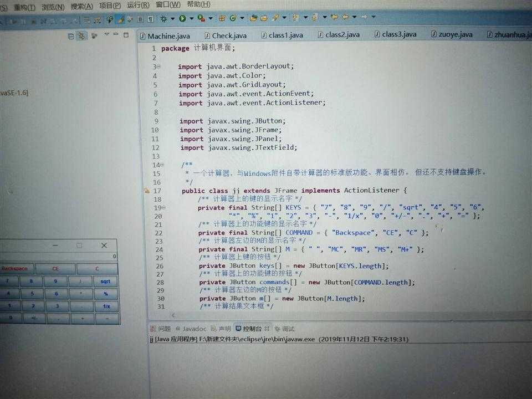
Task: Toggle Show Whitespace Characters pilcrow icon
Action: click(151, 19)
